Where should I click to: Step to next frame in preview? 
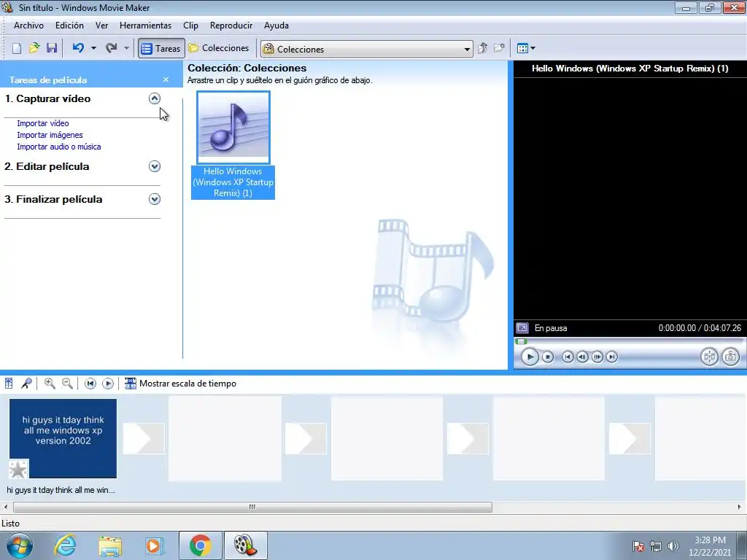pos(597,357)
